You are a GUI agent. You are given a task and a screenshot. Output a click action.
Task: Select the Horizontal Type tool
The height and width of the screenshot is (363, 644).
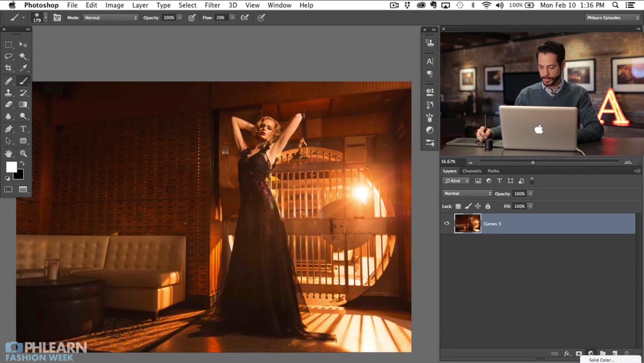[x=23, y=129]
